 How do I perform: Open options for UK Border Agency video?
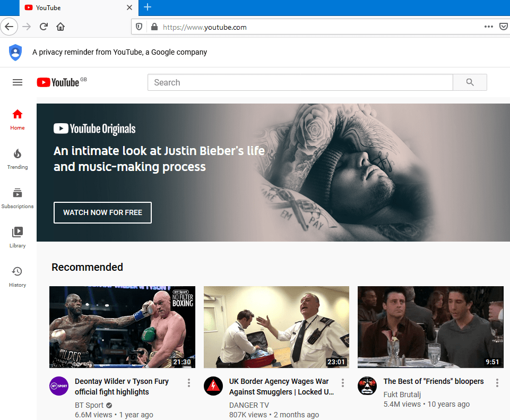(x=343, y=383)
